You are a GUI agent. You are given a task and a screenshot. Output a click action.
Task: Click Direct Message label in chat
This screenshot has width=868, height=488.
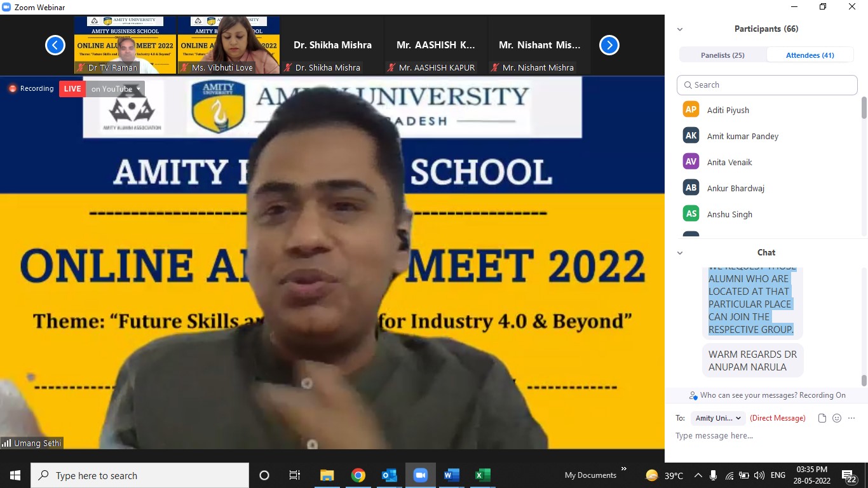click(778, 418)
